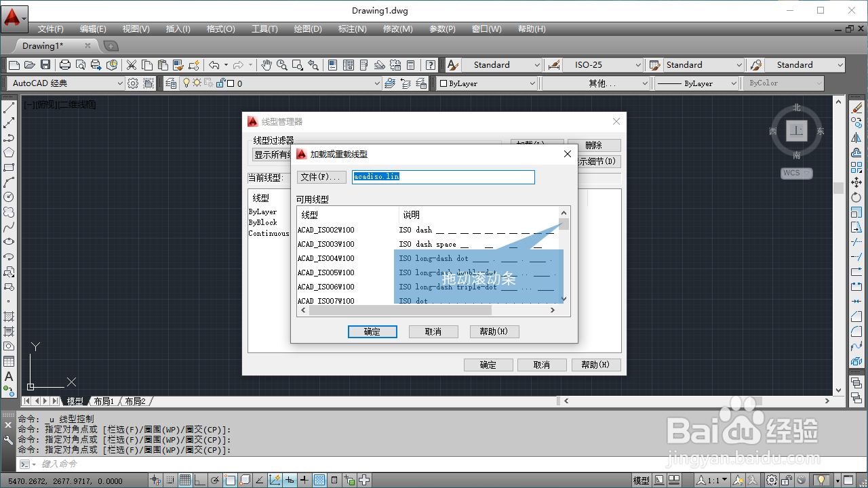
Task: Click the acadiso.lin filename field
Action: pos(443,177)
